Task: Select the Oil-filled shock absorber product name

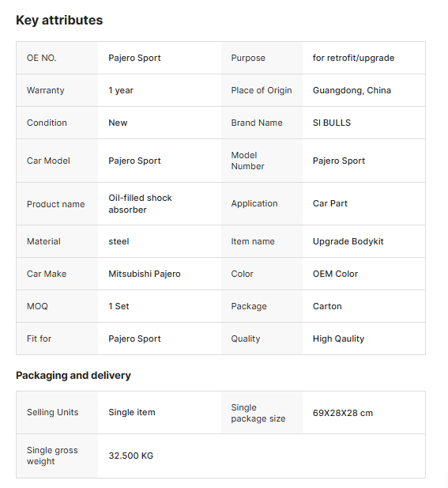Action: coord(140,203)
